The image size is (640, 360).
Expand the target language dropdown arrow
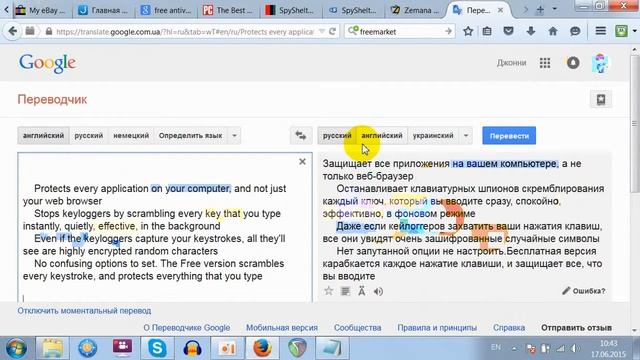coord(466,136)
